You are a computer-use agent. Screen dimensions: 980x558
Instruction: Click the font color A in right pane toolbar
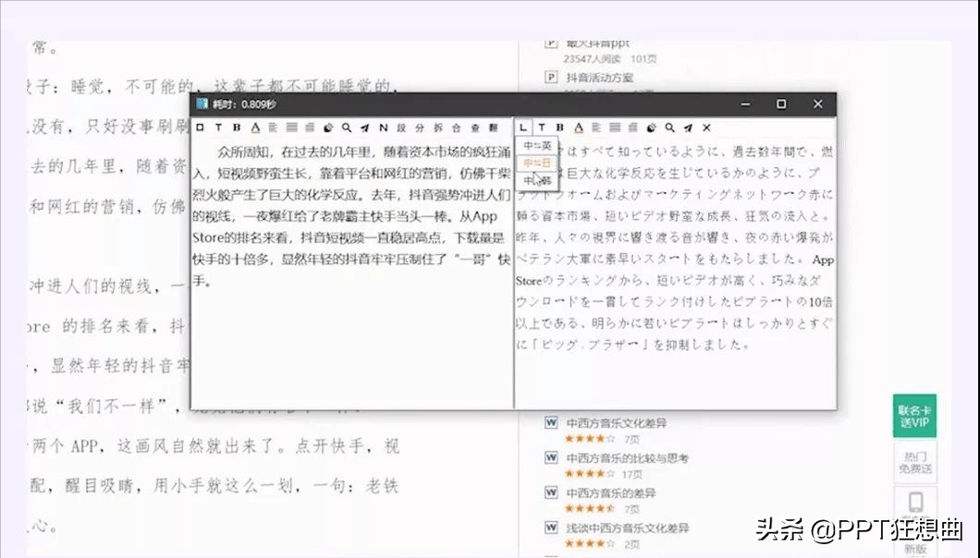point(579,127)
